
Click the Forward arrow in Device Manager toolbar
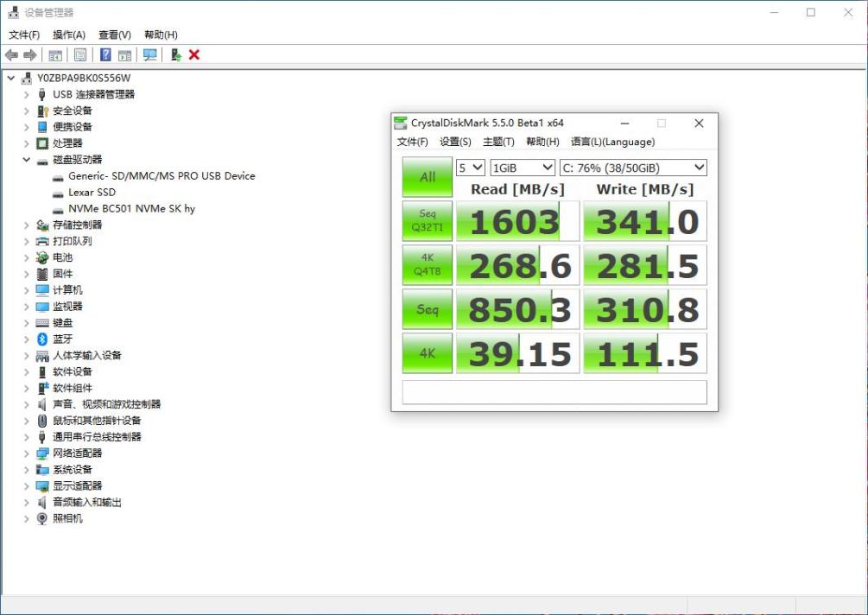pos(30,54)
